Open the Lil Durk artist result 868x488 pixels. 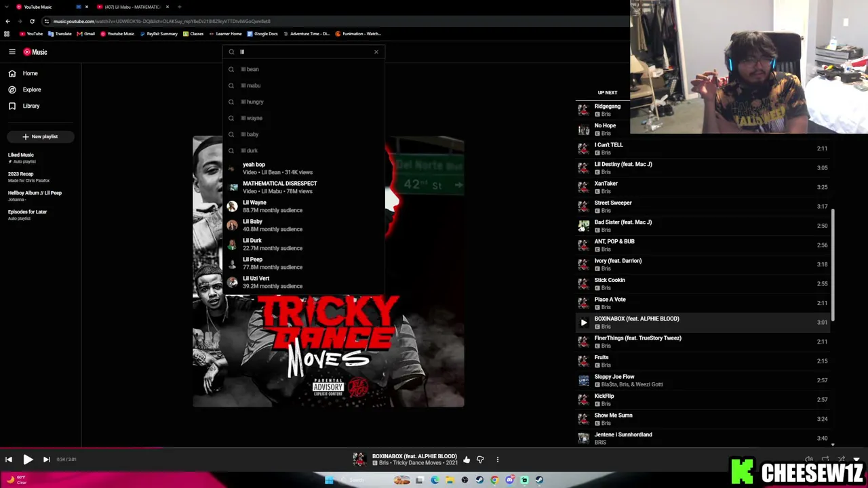point(304,244)
